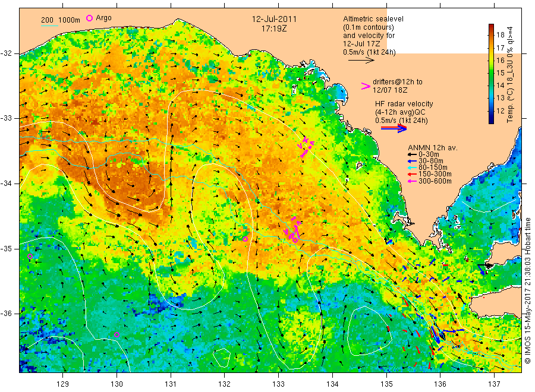Click the green band of the colorbar near 15
Image resolution: width=535 pixels, height=392 pixels.
491,72
